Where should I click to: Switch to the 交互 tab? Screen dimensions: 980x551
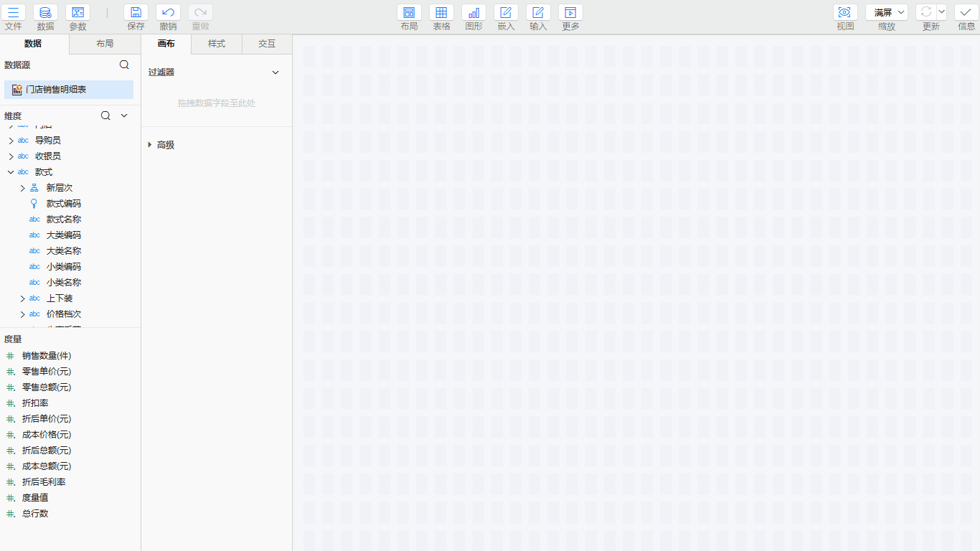click(267, 44)
